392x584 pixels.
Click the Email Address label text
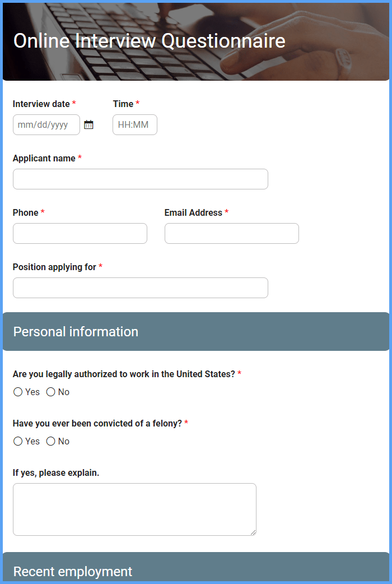[x=193, y=212]
